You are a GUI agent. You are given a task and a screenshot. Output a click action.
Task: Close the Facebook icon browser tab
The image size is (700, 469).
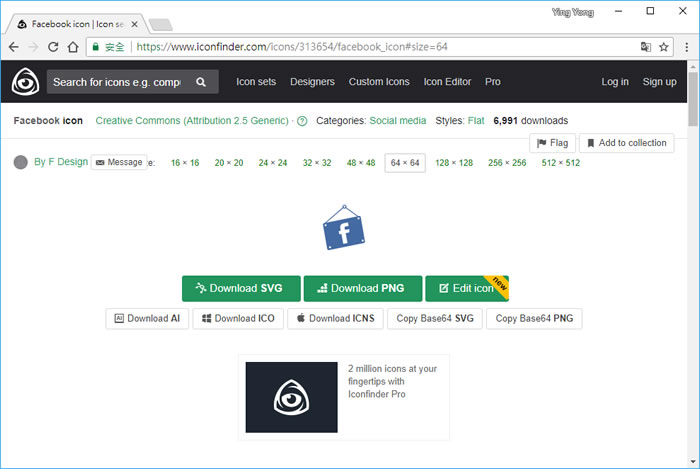point(134,25)
